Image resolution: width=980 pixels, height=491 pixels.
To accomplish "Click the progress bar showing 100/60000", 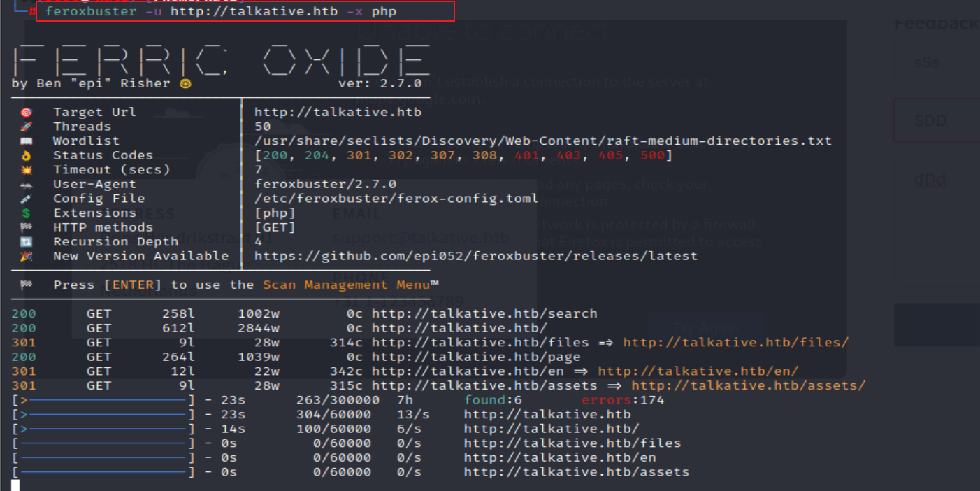I will pos(103,429).
